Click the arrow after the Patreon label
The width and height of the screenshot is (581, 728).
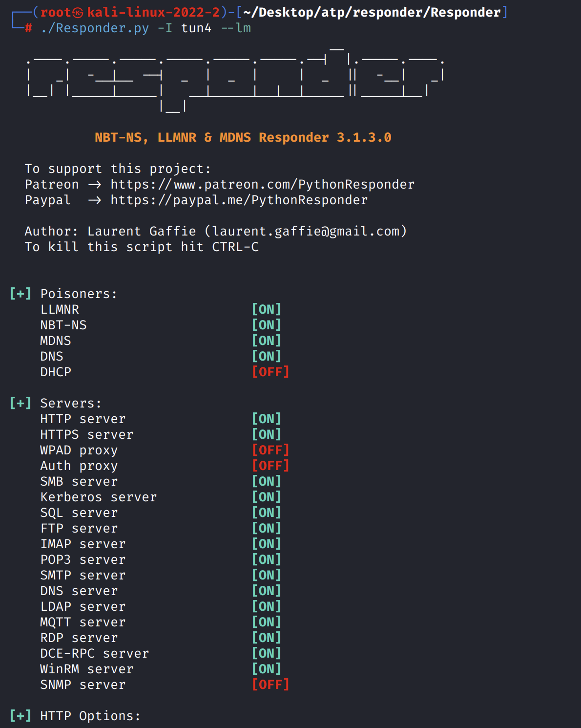click(x=95, y=185)
